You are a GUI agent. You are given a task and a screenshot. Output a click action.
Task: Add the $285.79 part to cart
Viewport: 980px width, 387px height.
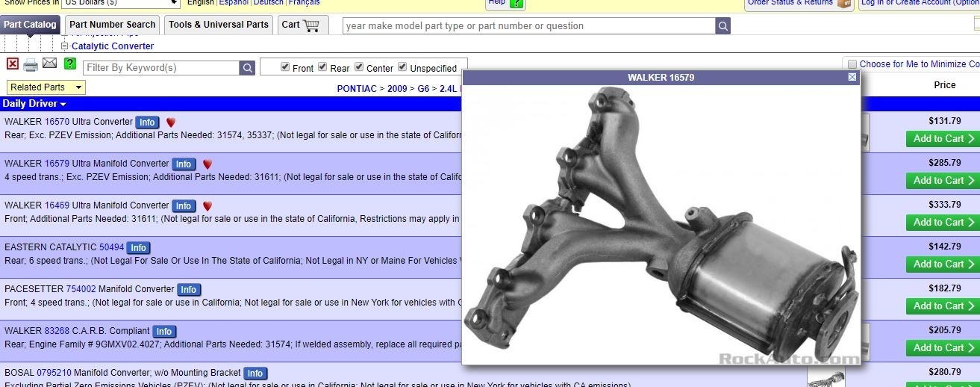[x=943, y=181]
